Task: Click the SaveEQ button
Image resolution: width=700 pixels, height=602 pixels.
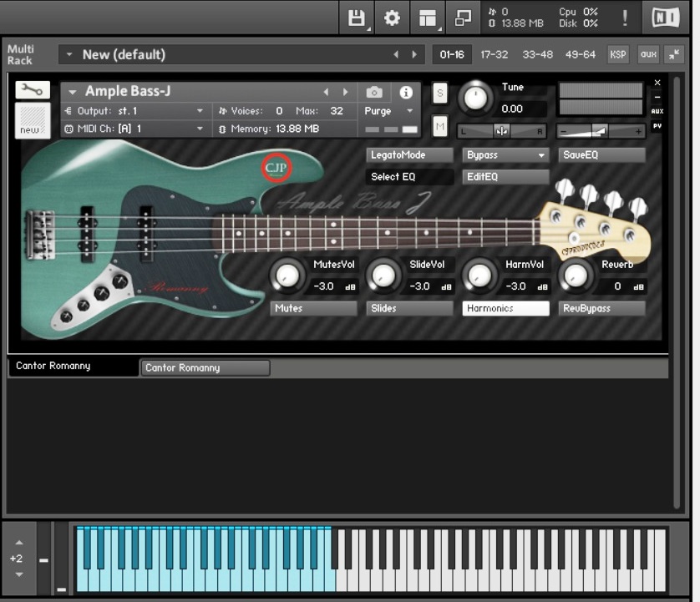Action: 601,154
